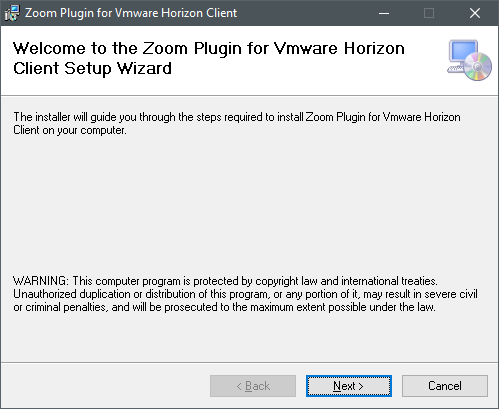Image resolution: width=499 pixels, height=409 pixels.
Task: Close the setup wizard with the X button
Action: tap(475, 13)
